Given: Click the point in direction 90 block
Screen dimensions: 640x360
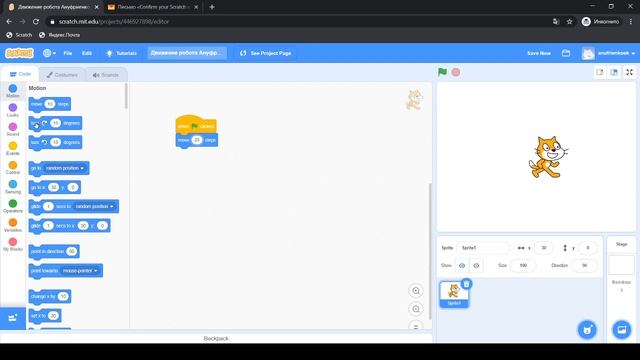Looking at the screenshot, I should (54, 251).
